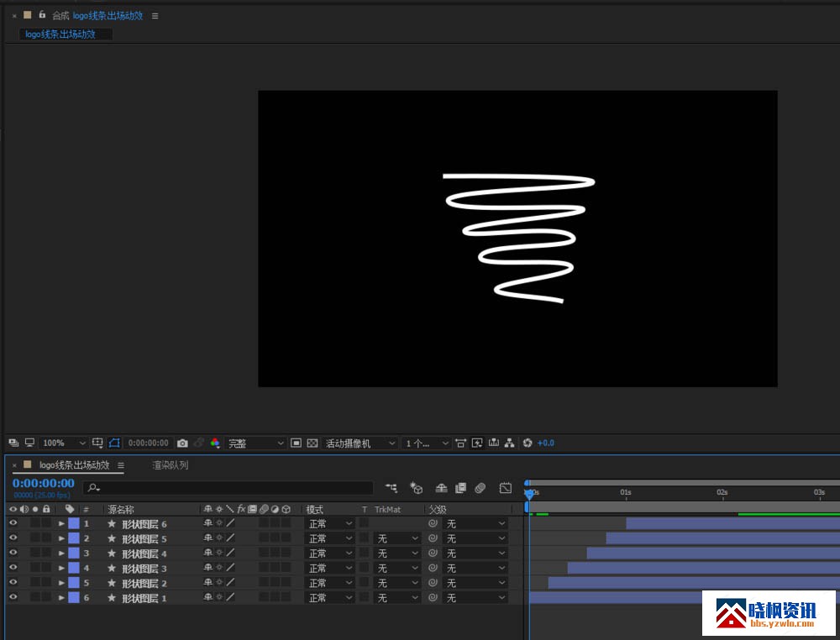The image size is (840, 640).
Task: Open 1个 view layout dropdown
Action: coord(427,443)
